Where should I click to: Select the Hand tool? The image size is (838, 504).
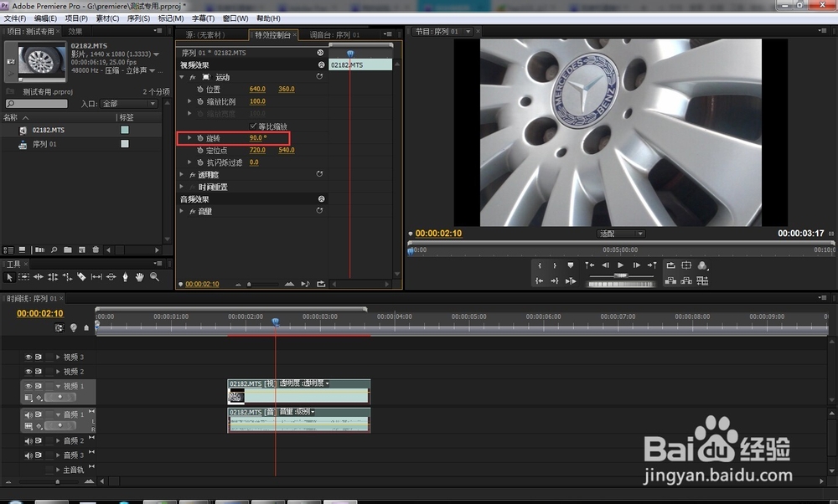click(x=140, y=277)
